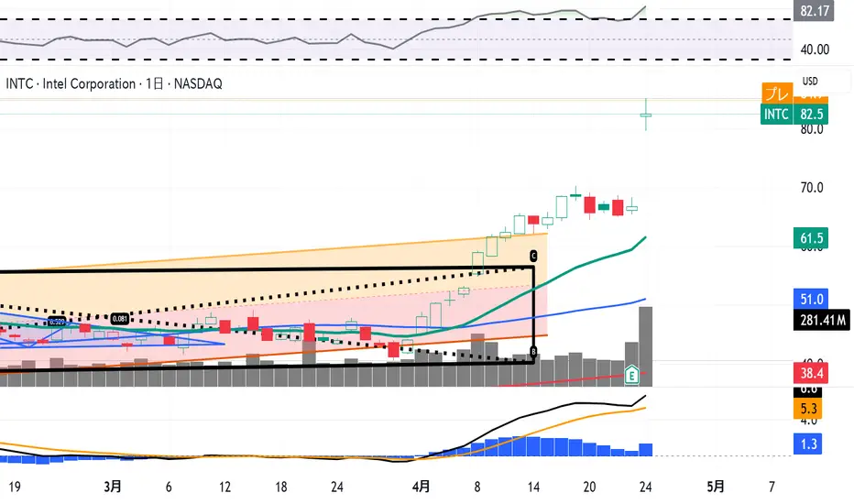The height and width of the screenshot is (504, 854).
Task: Click the red 38.4 moving average tag
Action: click(811, 373)
